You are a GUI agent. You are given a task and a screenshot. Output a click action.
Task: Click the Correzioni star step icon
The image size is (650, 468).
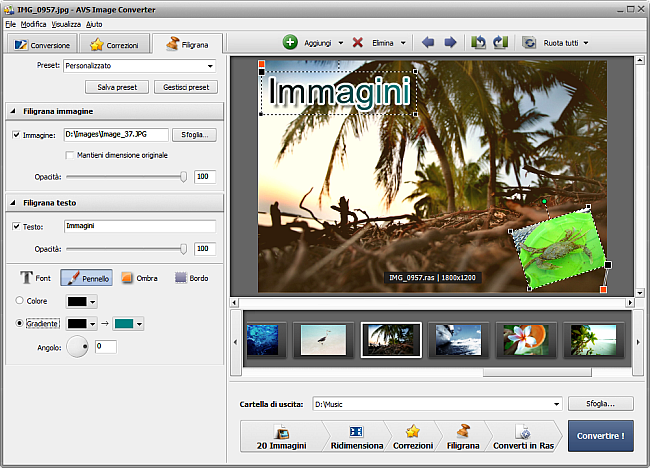pos(413,431)
